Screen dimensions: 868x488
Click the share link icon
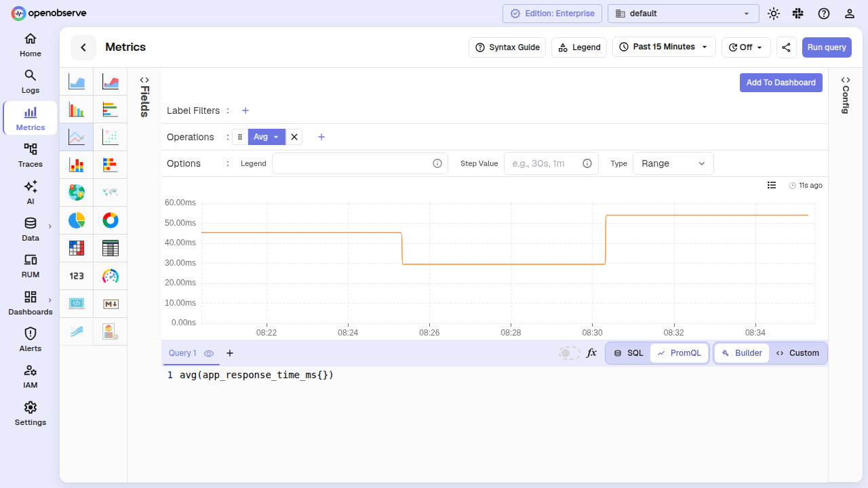(787, 47)
